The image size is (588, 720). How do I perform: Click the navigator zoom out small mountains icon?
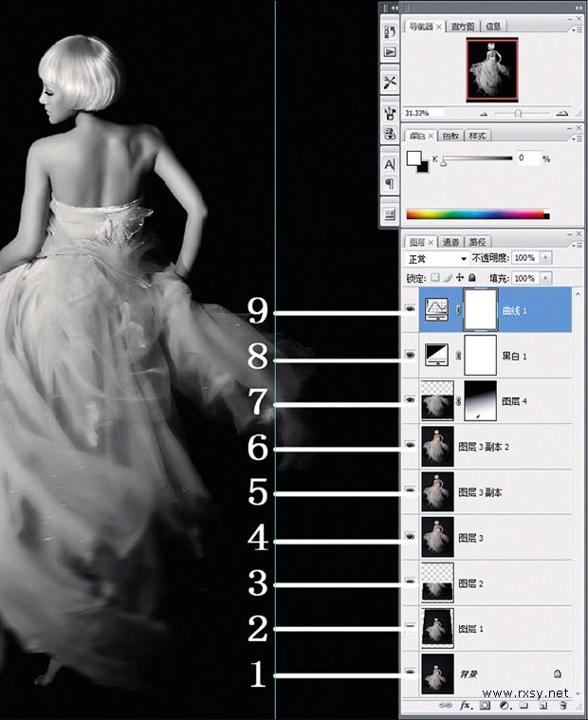484,114
